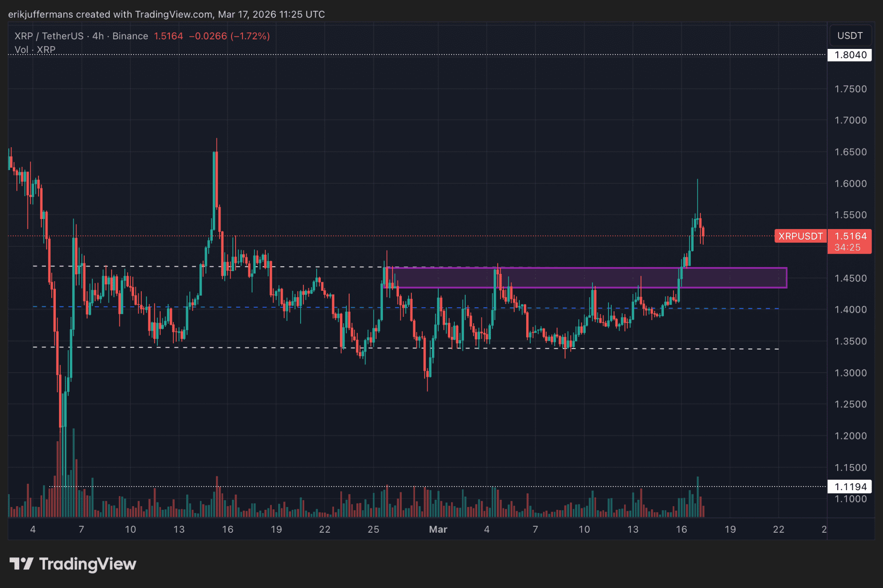
Task: Click the 1.6000 level on the price scale
Action: [x=850, y=183]
